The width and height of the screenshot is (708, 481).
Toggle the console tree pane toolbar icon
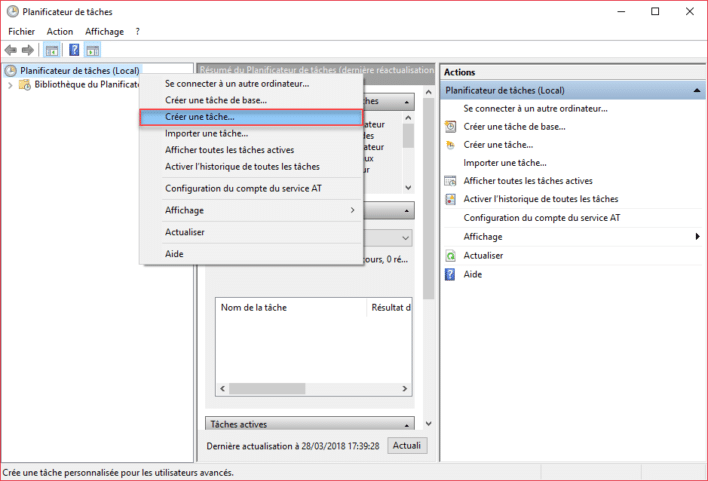click(53, 50)
